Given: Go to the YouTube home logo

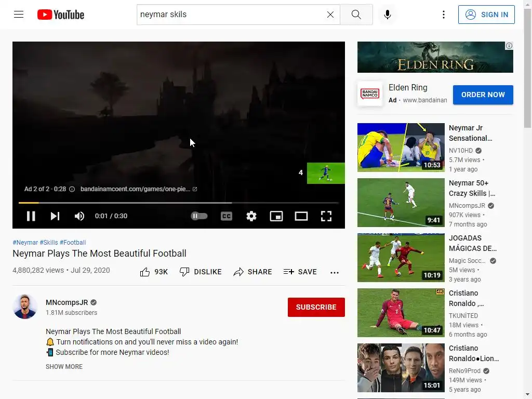Looking at the screenshot, I should pyautogui.click(x=61, y=15).
